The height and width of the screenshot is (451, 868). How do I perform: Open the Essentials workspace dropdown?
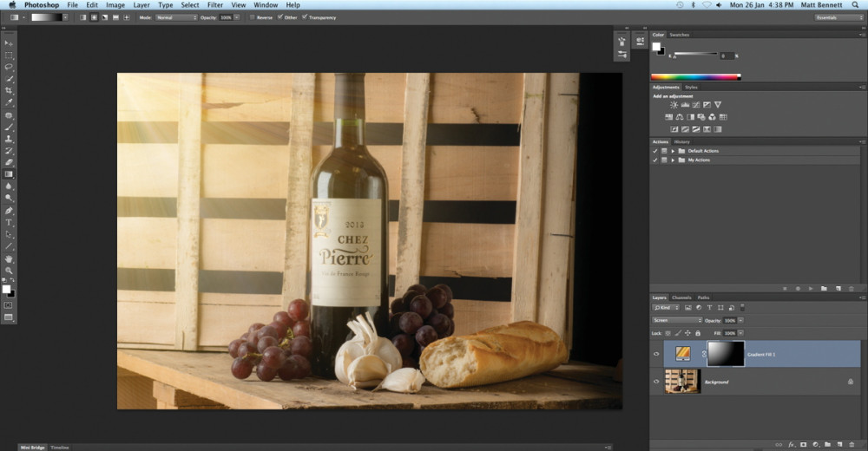click(x=838, y=17)
